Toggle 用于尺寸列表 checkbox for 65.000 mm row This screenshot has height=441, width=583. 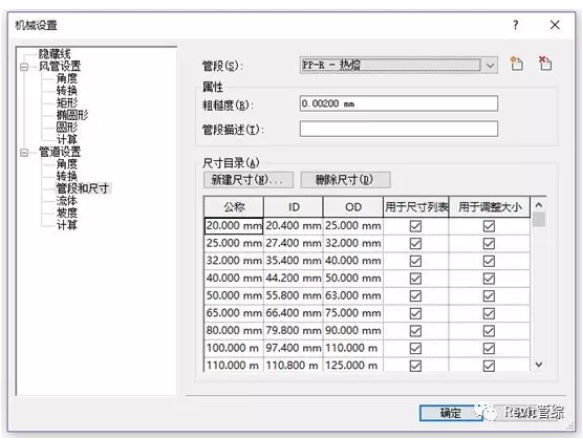[x=415, y=313]
